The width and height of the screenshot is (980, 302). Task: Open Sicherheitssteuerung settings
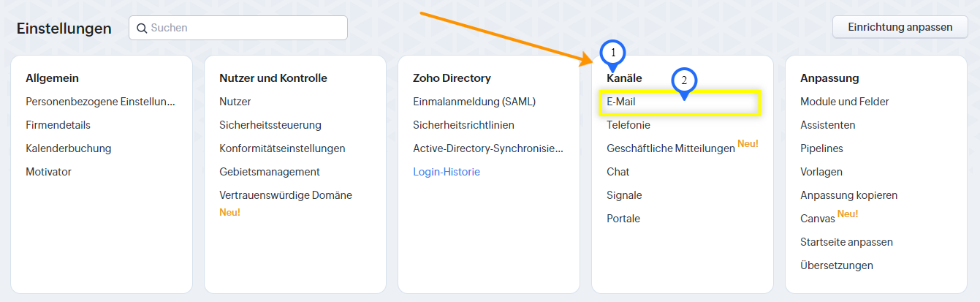click(x=270, y=125)
